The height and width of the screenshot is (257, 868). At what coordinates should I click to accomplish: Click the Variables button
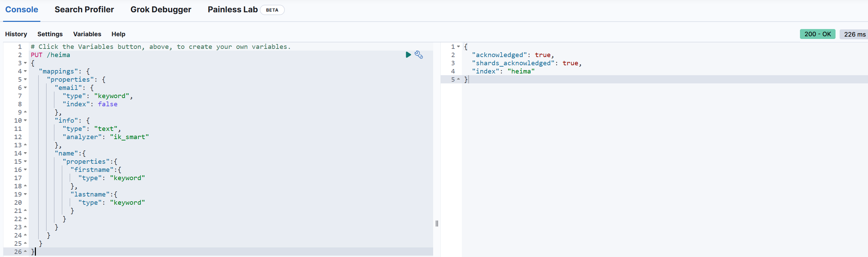point(87,34)
